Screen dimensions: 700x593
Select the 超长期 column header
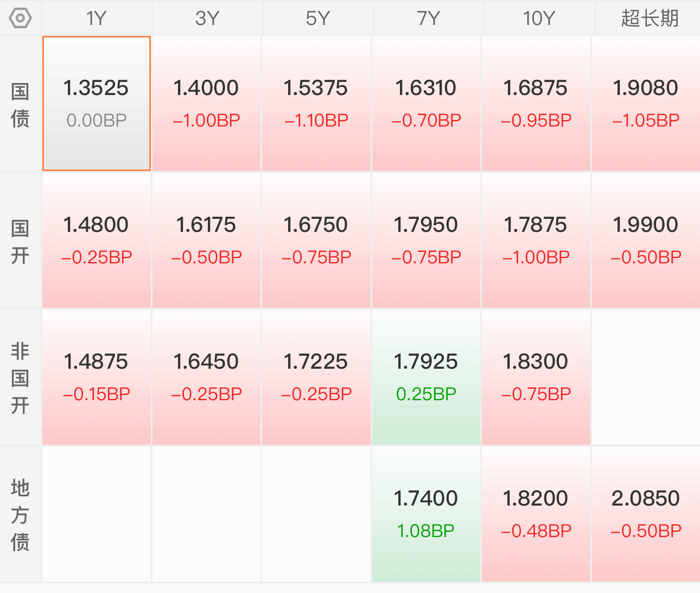[x=649, y=18]
